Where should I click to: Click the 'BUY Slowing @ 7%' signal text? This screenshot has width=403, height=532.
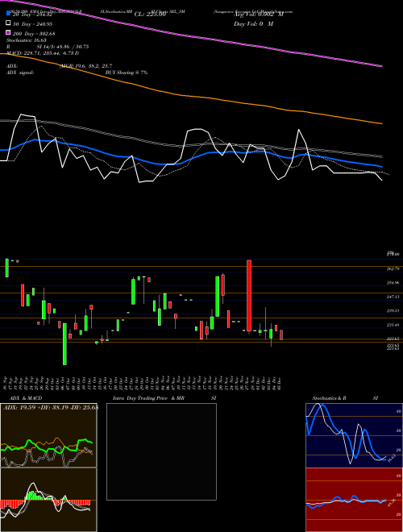coord(127,73)
